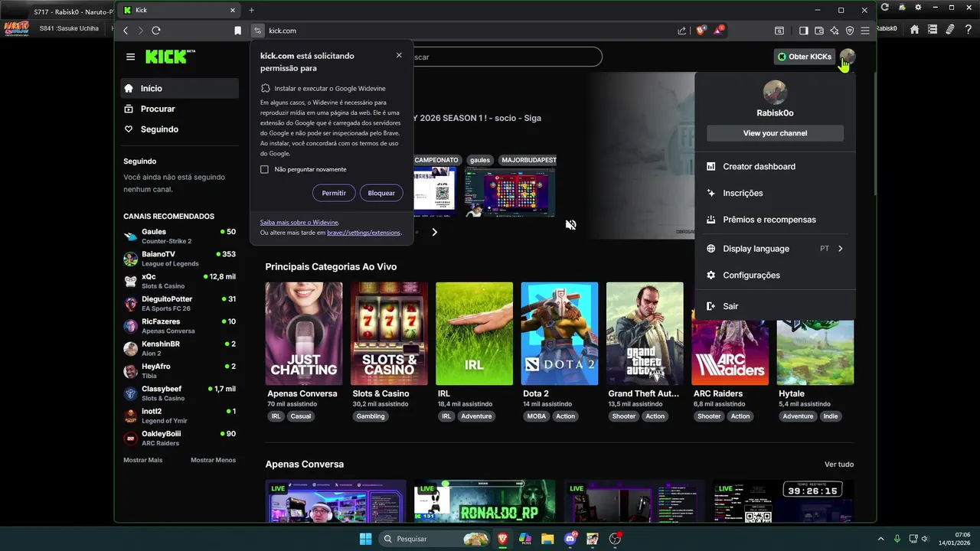This screenshot has width=980, height=551.
Task: Open the user avatar menu
Action: pyautogui.click(x=847, y=57)
